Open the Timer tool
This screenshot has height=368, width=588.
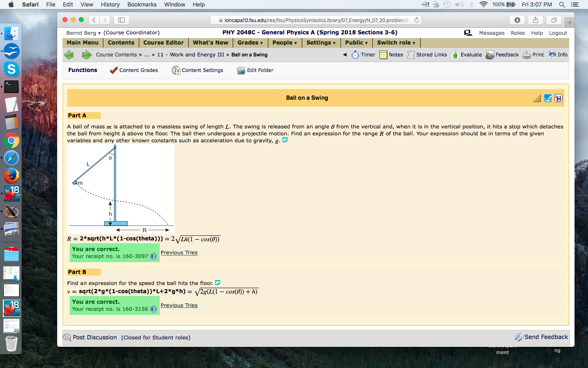coord(363,55)
